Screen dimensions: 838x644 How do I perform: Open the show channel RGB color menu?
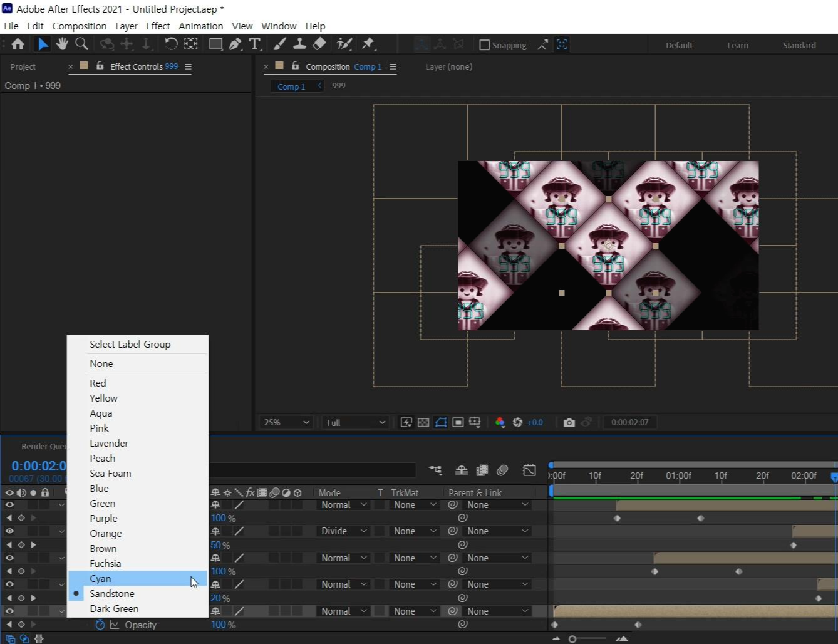click(500, 422)
